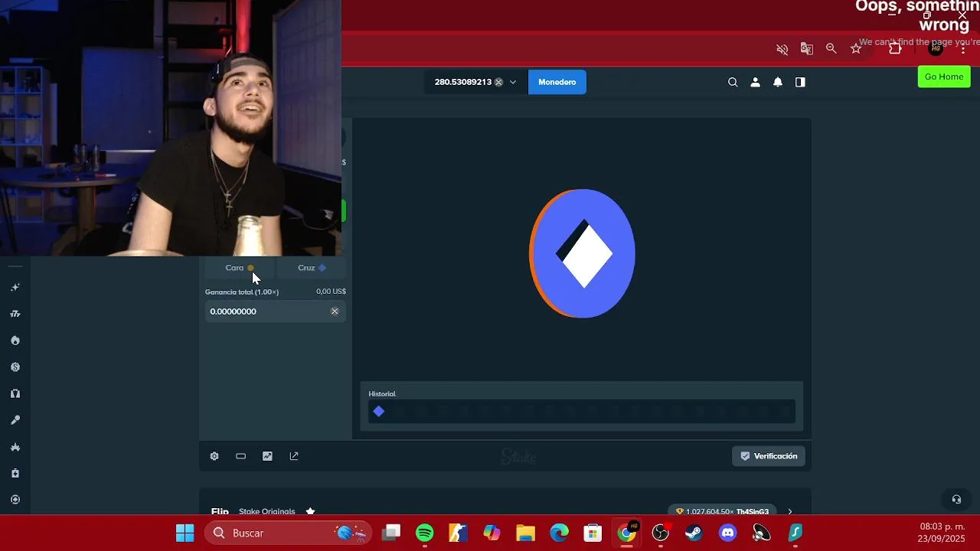Pop out game with arrow icon
The image size is (980, 551).
[x=294, y=456]
